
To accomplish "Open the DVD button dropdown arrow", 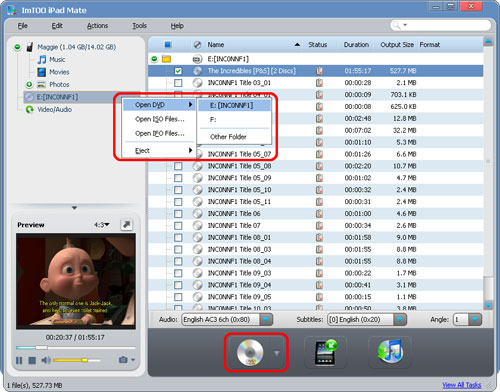I will (x=276, y=353).
